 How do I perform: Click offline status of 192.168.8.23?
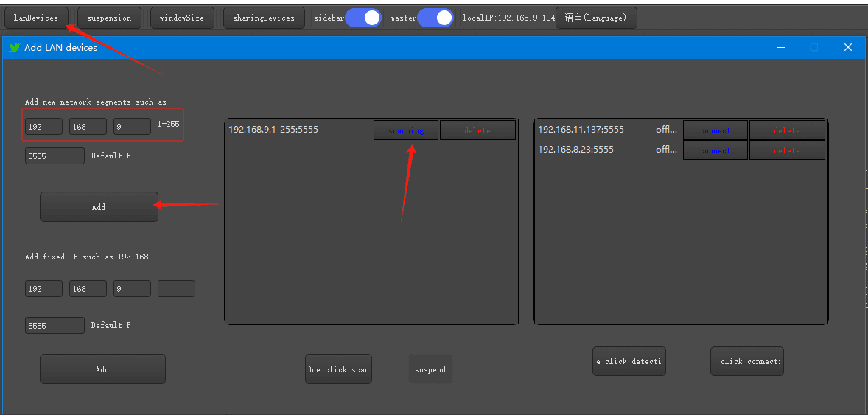(666, 150)
